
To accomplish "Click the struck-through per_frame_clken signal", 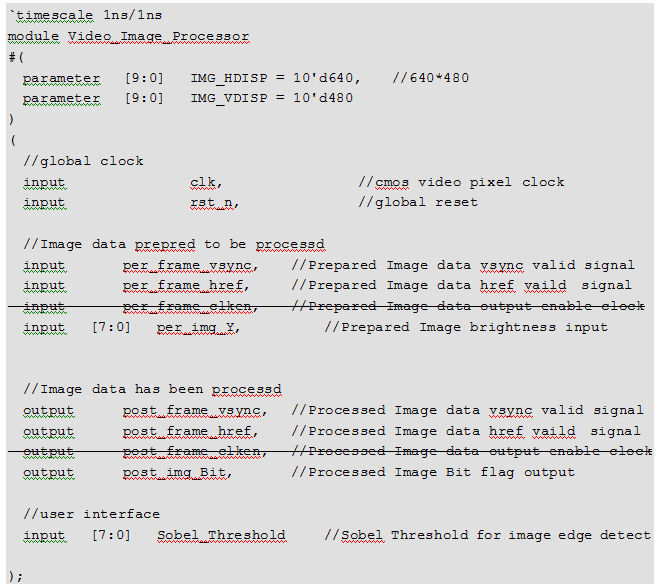I will click(187, 307).
